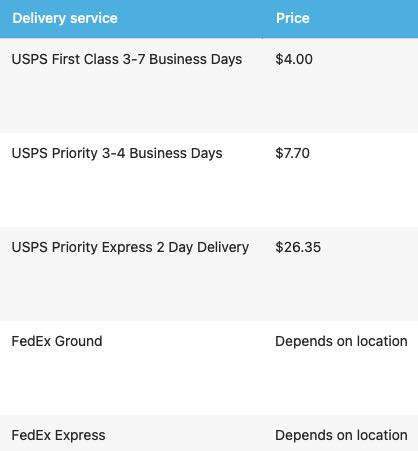Select the FedEx Express service row
This screenshot has height=451, width=418.
pos(209,433)
